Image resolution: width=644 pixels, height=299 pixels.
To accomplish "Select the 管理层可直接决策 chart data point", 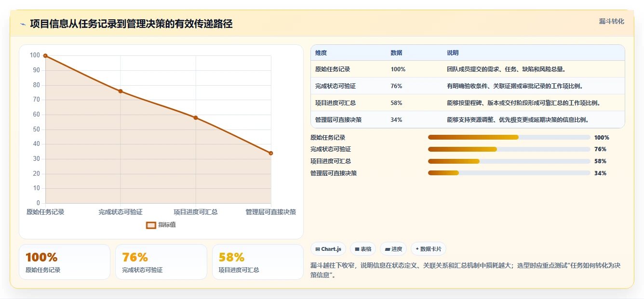I will click(271, 153).
